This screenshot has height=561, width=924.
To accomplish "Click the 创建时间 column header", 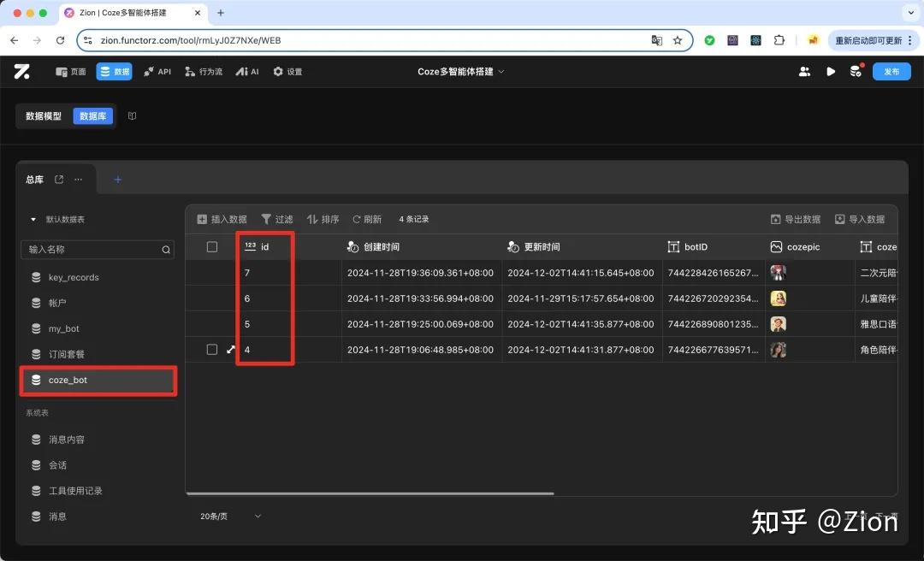I will point(421,247).
